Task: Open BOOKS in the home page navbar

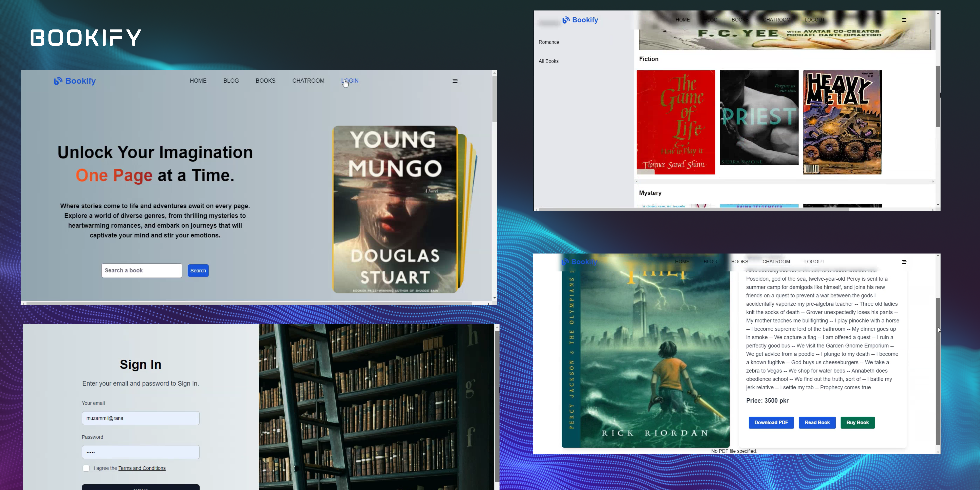Action: 266,81
